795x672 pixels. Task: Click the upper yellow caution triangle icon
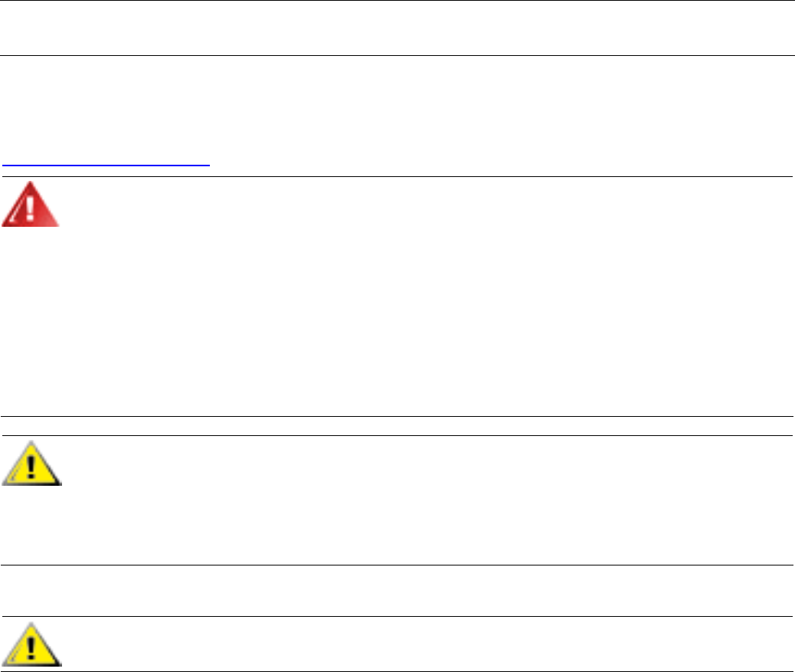click(x=31, y=464)
